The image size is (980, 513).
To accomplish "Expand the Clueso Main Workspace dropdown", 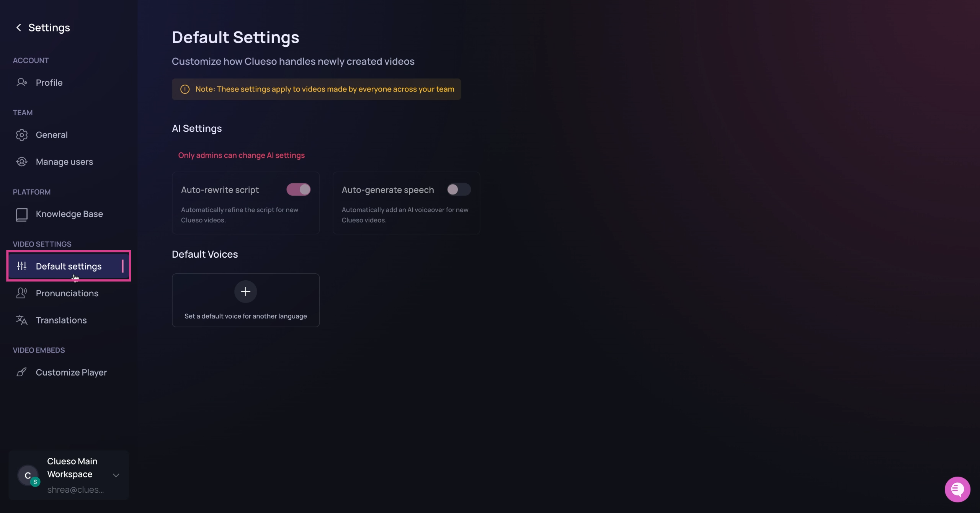I will pyautogui.click(x=116, y=475).
